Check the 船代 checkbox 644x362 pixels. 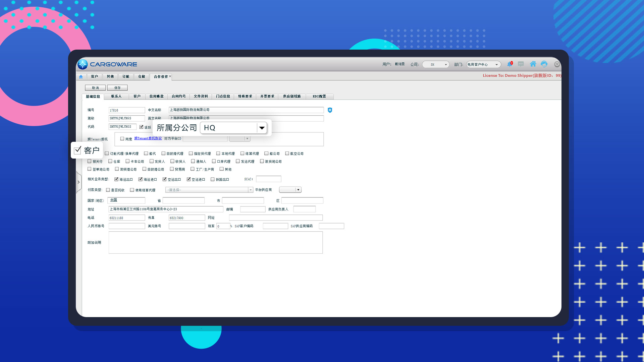[x=146, y=154]
